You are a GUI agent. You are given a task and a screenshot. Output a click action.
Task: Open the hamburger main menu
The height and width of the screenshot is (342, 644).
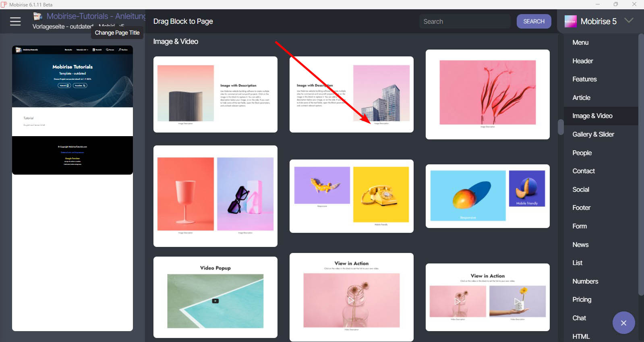[x=15, y=21]
